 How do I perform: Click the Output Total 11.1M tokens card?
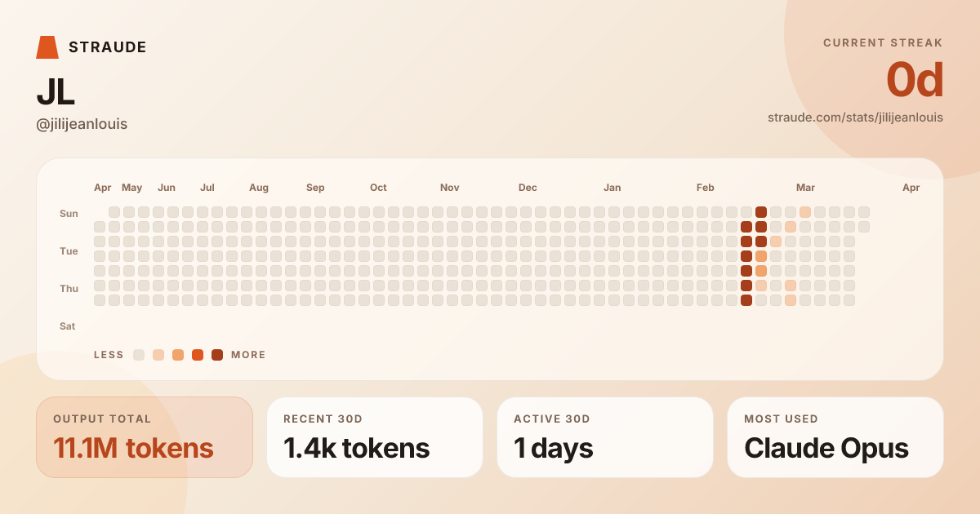tap(145, 437)
